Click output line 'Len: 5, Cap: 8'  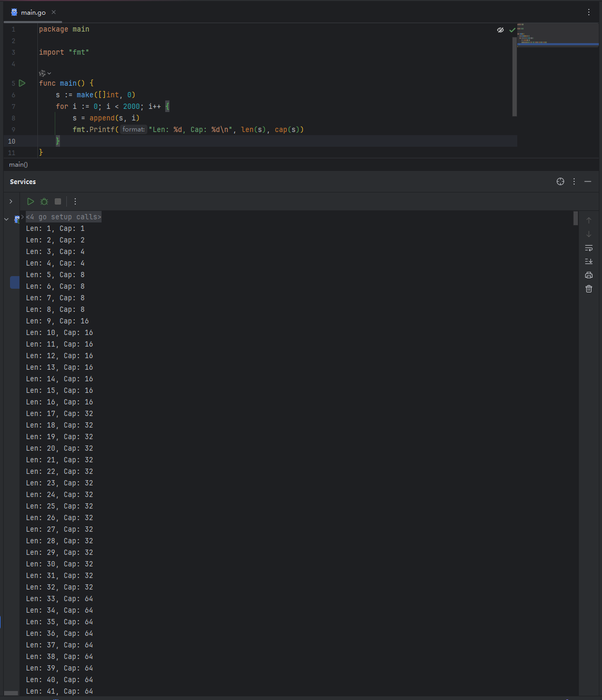[55, 275]
